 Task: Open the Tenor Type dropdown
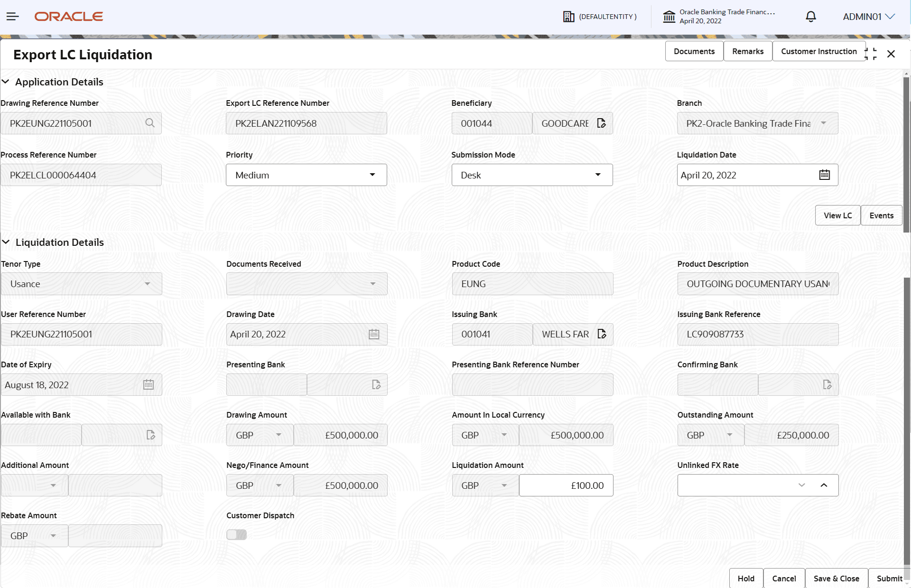(147, 283)
